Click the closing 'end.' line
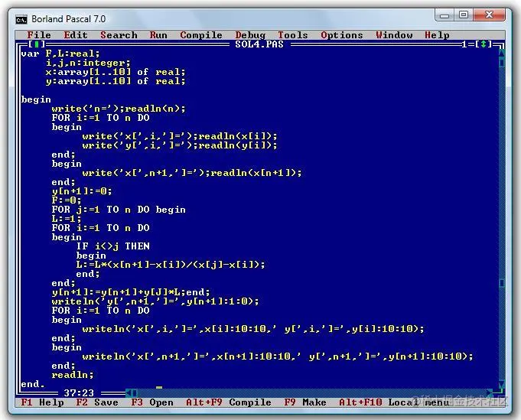Screen dimensions: 521x420 pyautogui.click(x=33, y=384)
